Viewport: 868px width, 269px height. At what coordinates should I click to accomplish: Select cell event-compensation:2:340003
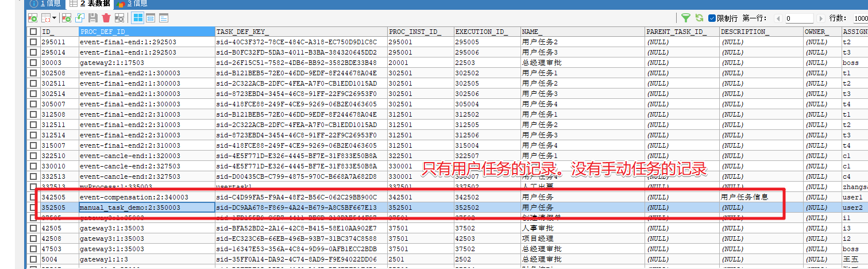(146, 197)
